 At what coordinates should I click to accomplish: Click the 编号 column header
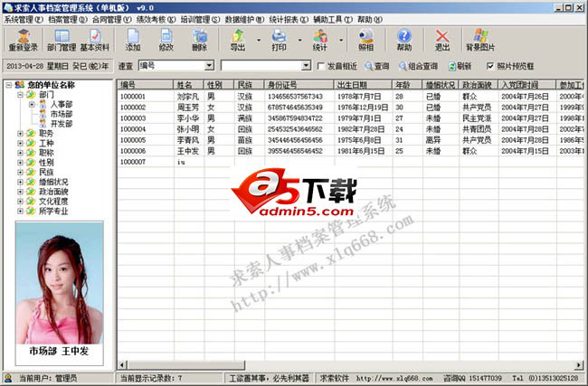pyautogui.click(x=146, y=85)
